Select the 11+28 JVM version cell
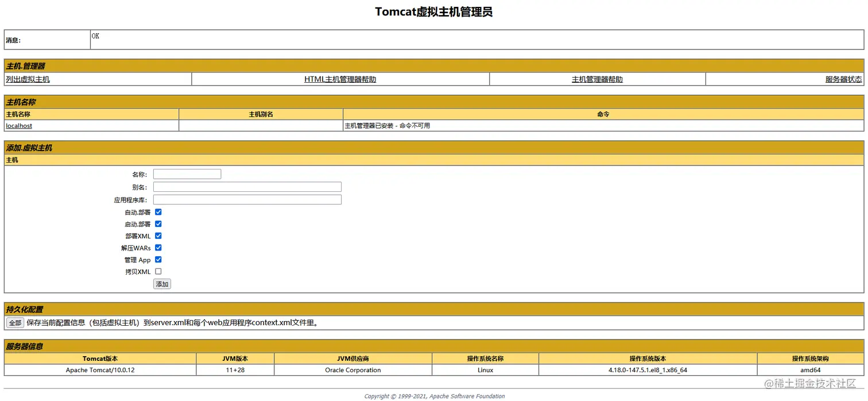Image resolution: width=868 pixels, height=401 pixels. tap(235, 370)
